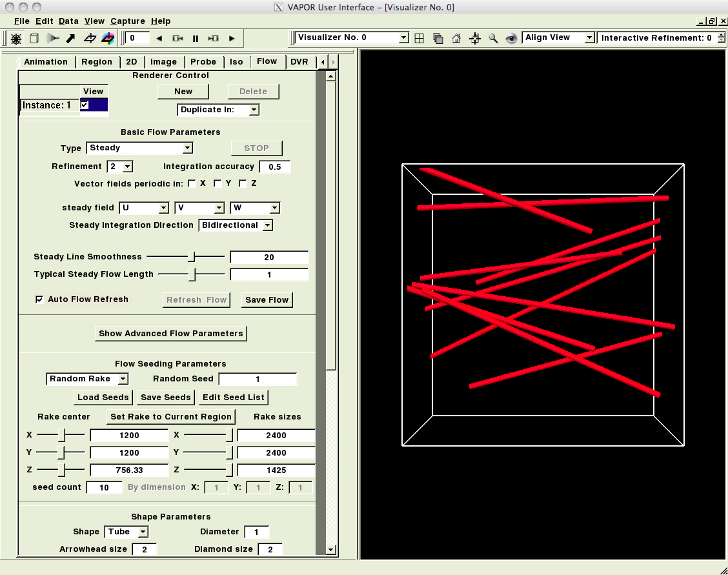Open steady field V dropdown
The image size is (728, 575).
[x=199, y=208]
